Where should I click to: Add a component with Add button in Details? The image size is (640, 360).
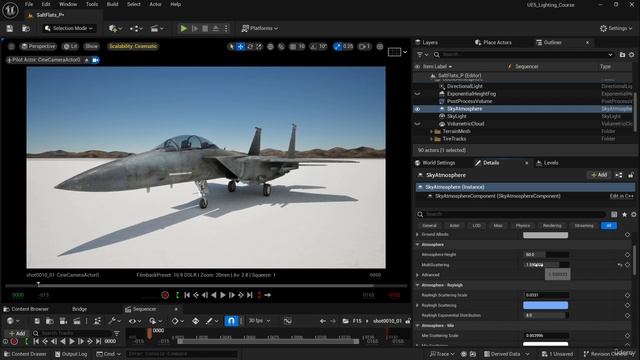click(599, 175)
